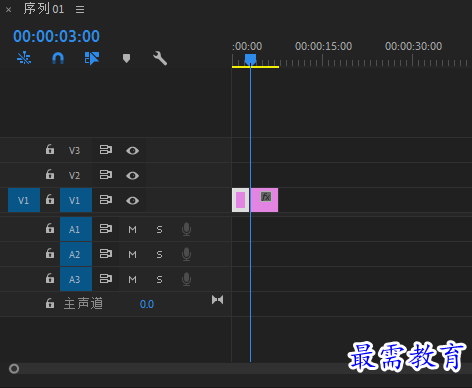The image size is (472, 388).
Task: Toggle lock on track A3
Action: coord(50,278)
